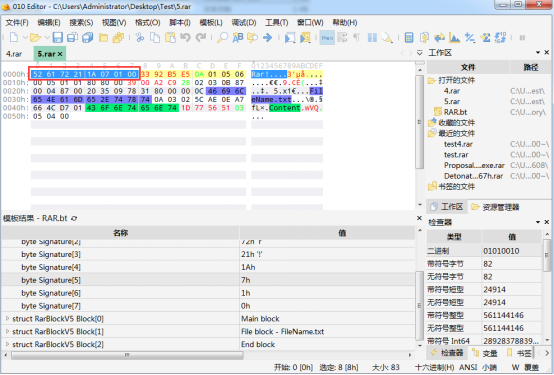Click the horizontal scrollbar under template results
This screenshot has height=375, width=554.
(127, 355)
